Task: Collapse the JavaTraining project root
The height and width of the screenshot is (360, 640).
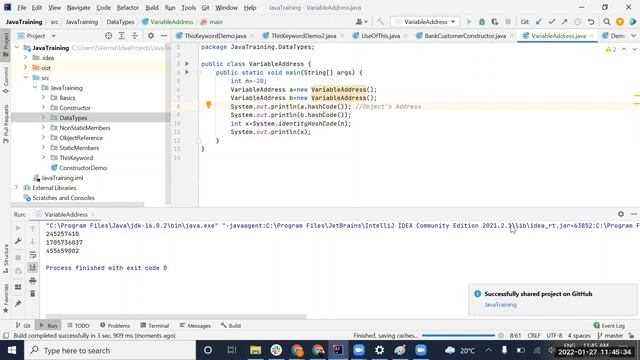Action: click(x=17, y=48)
